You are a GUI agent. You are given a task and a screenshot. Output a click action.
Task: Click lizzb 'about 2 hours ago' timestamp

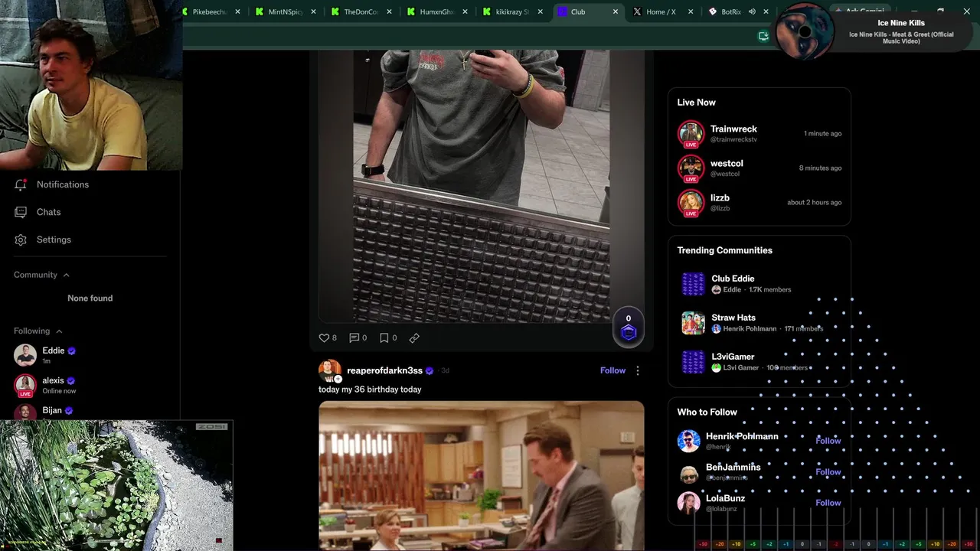[x=815, y=202]
